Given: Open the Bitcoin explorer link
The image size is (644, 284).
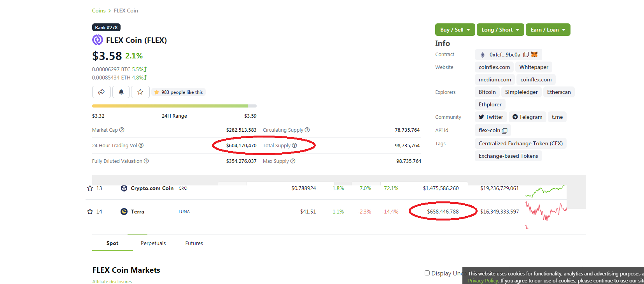Looking at the screenshot, I should (487, 92).
